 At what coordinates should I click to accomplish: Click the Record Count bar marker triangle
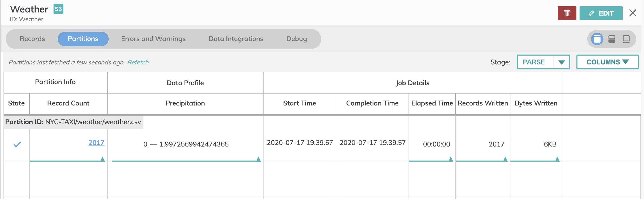click(102, 159)
